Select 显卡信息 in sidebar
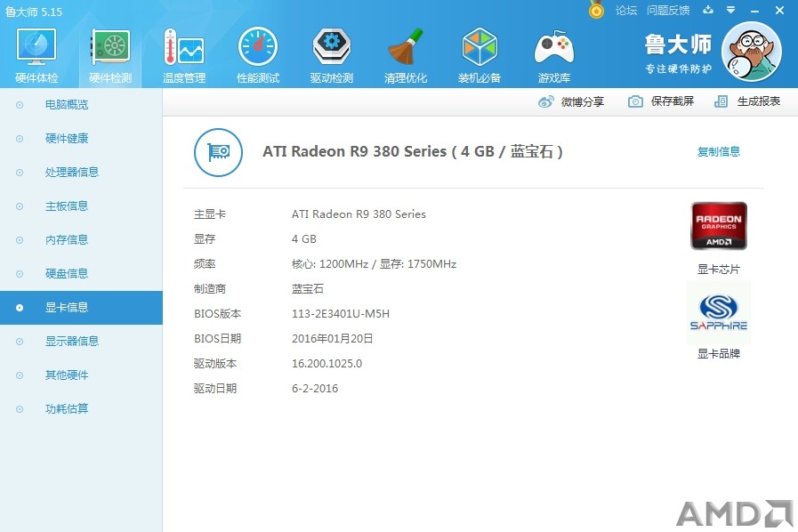798x532 pixels. 82,308
